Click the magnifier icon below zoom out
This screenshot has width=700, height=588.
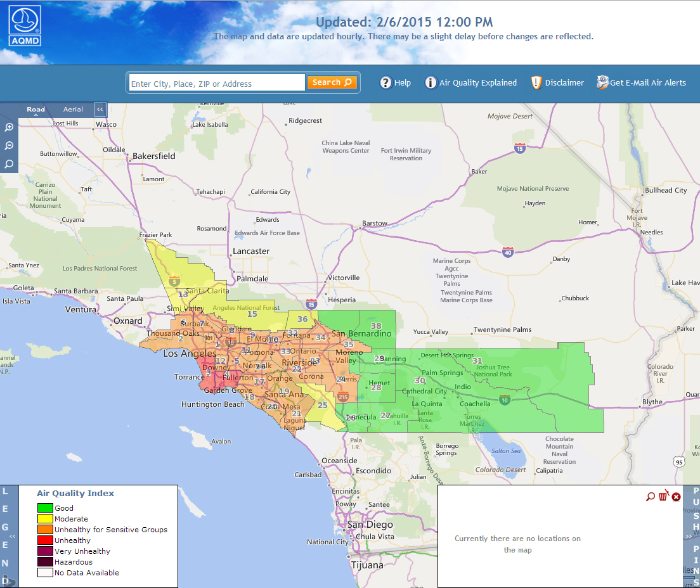pyautogui.click(x=9, y=164)
